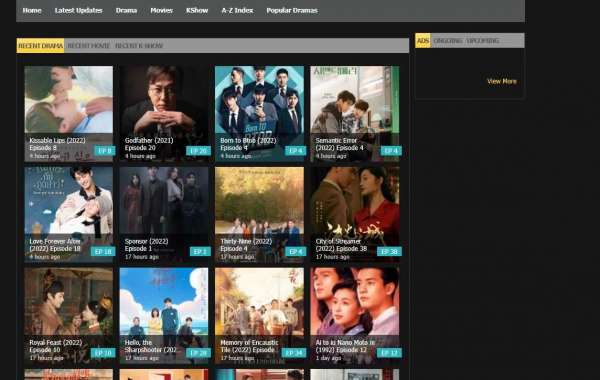The image size is (600, 380).
Task: Click EP 4 badge on Thirty-Nine
Action: coord(295,251)
